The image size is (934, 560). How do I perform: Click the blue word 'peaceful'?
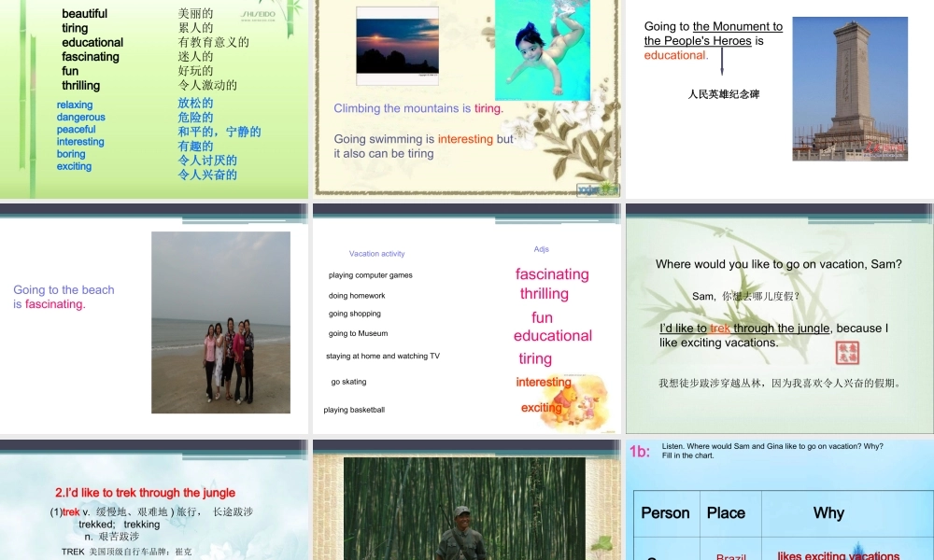(x=77, y=129)
